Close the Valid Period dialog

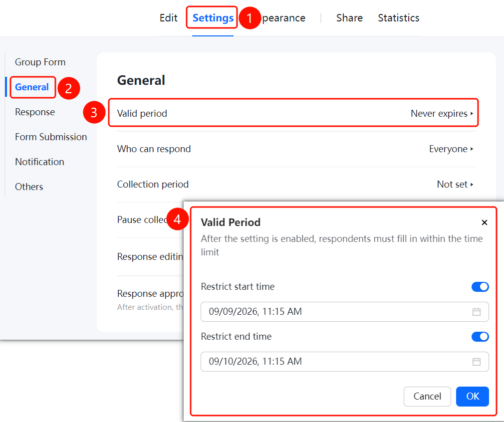pos(485,222)
